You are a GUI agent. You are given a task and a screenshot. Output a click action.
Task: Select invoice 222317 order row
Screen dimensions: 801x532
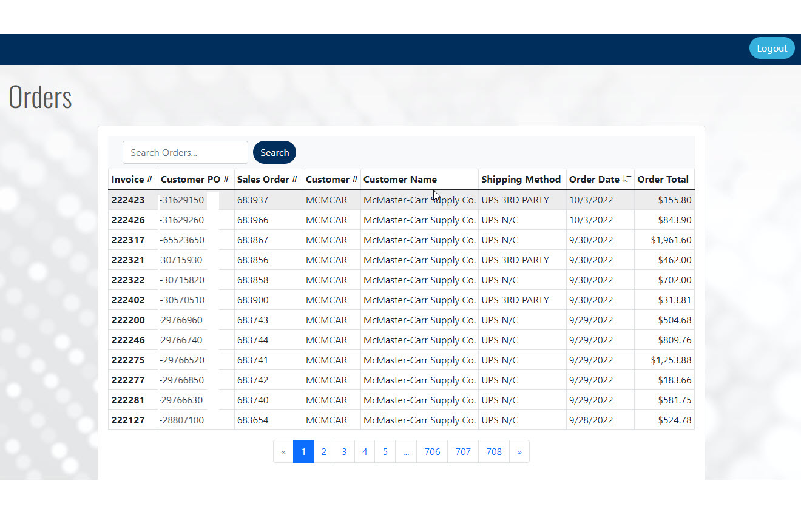tap(128, 240)
